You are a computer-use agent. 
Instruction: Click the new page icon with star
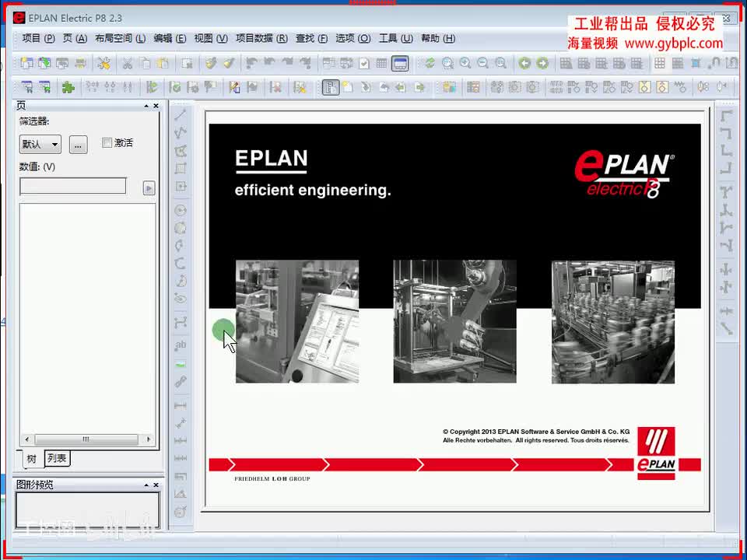[x=348, y=87]
